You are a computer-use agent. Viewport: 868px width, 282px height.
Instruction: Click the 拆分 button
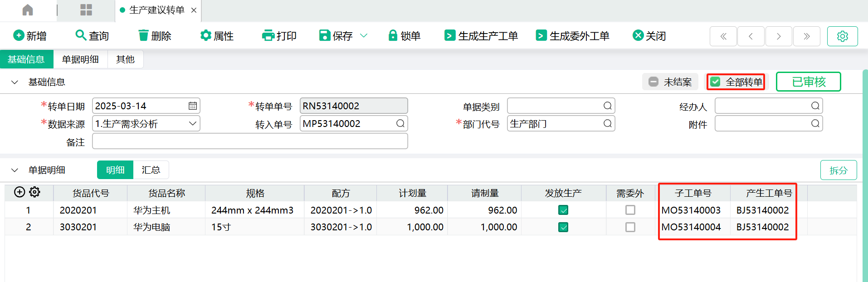838,170
